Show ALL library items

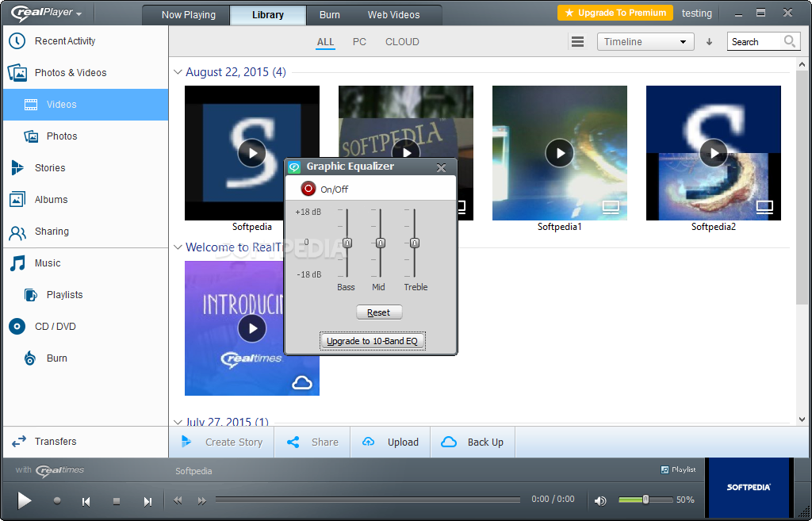point(325,42)
